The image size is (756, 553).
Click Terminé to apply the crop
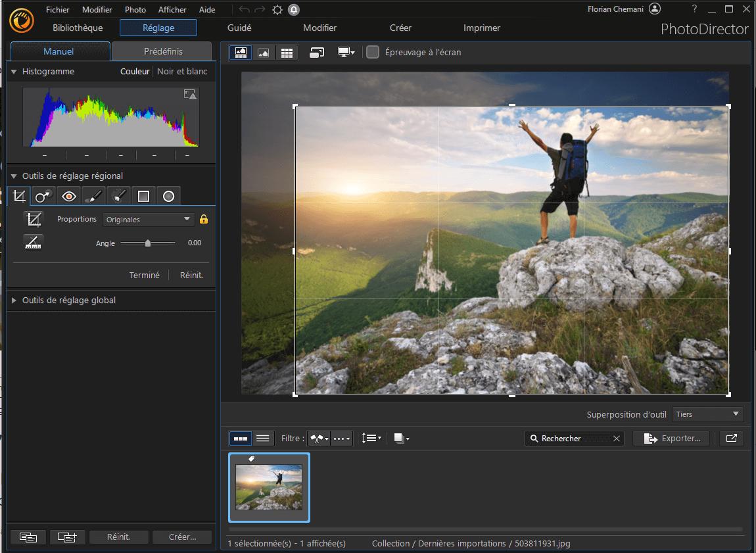tap(145, 275)
